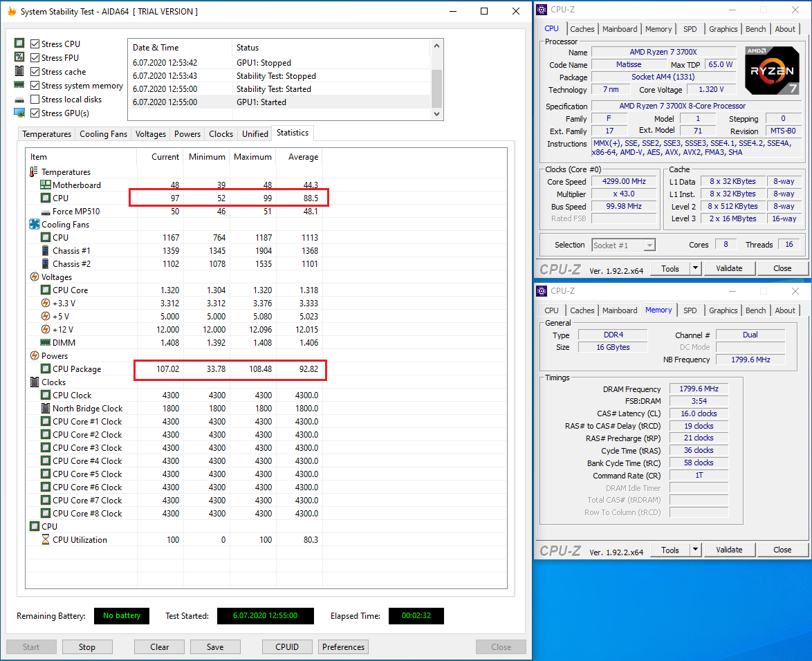Click the Force MP510 drive icon
Viewport: 812px width, 661px height.
(46, 212)
